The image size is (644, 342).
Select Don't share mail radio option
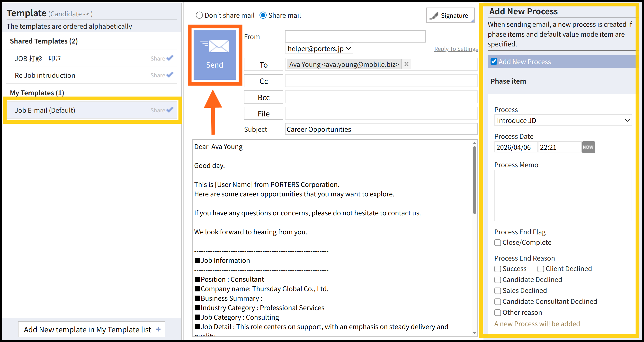click(x=199, y=16)
